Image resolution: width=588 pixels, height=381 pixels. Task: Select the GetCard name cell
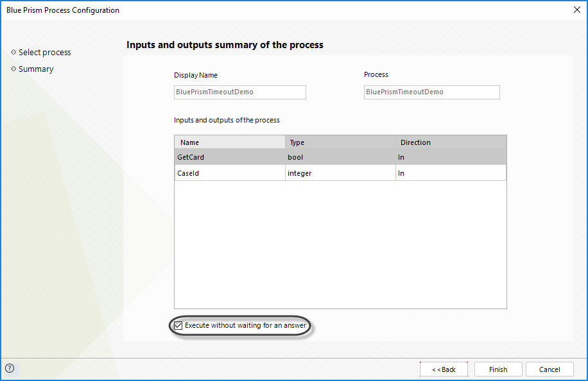coord(230,157)
